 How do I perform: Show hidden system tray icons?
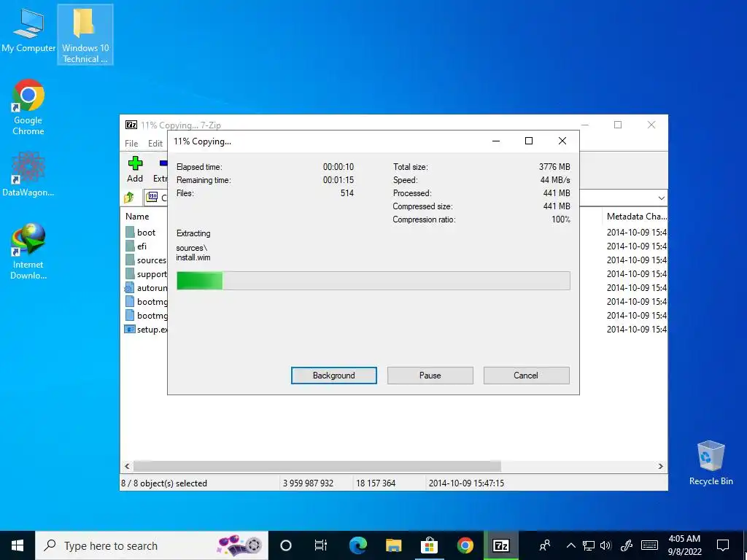571,545
